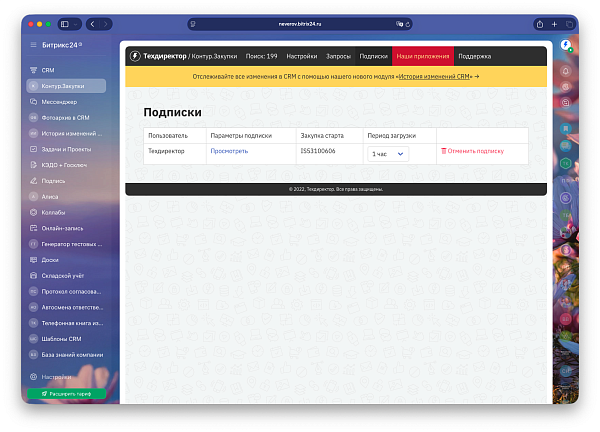The height and width of the screenshot is (432, 600).
Task: Click the Safari new tab plus icon
Action: (554, 24)
